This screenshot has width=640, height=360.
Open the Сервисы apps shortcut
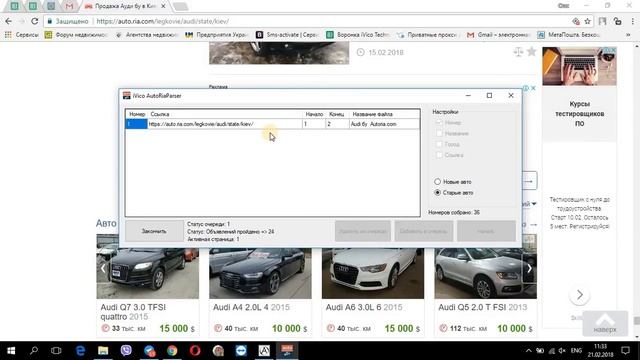pyautogui.click(x=22, y=35)
